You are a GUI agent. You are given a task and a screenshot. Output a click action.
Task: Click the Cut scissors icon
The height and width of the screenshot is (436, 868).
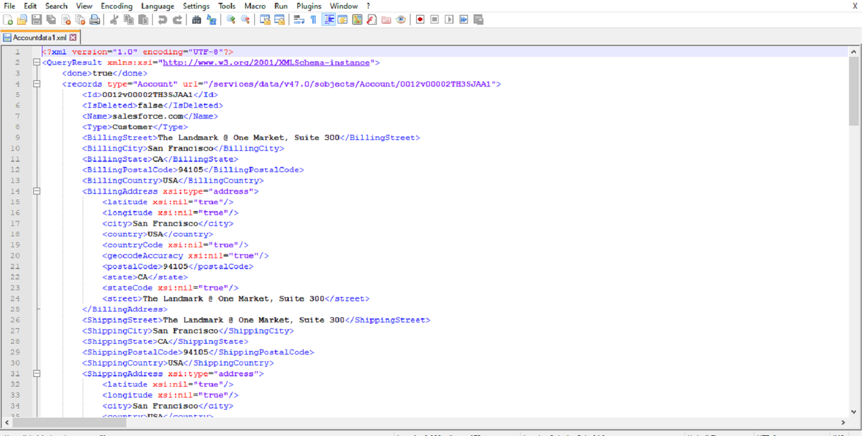[x=114, y=20]
